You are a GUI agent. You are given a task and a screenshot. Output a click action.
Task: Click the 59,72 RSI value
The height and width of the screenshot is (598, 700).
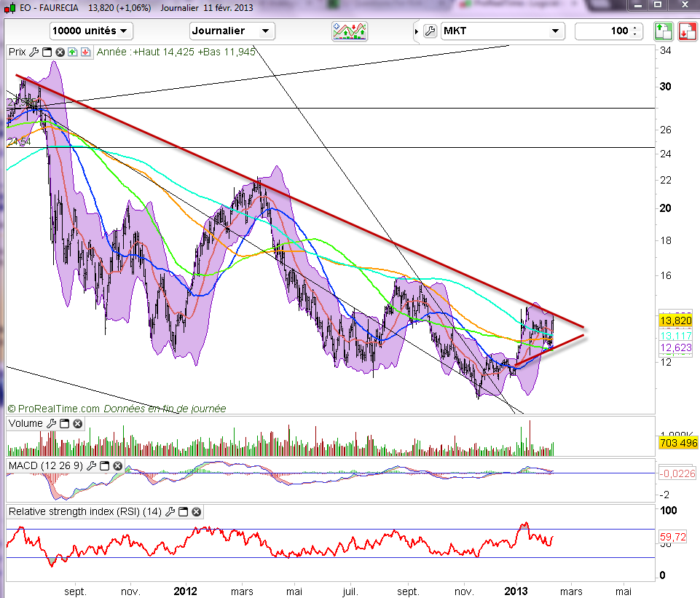673,537
